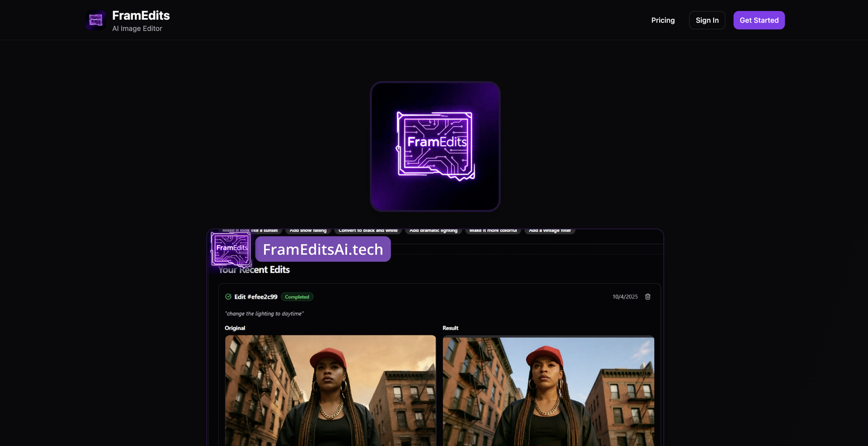Delete edit #efee2c99 using the trash icon
The width and height of the screenshot is (868, 446).
coord(647,296)
